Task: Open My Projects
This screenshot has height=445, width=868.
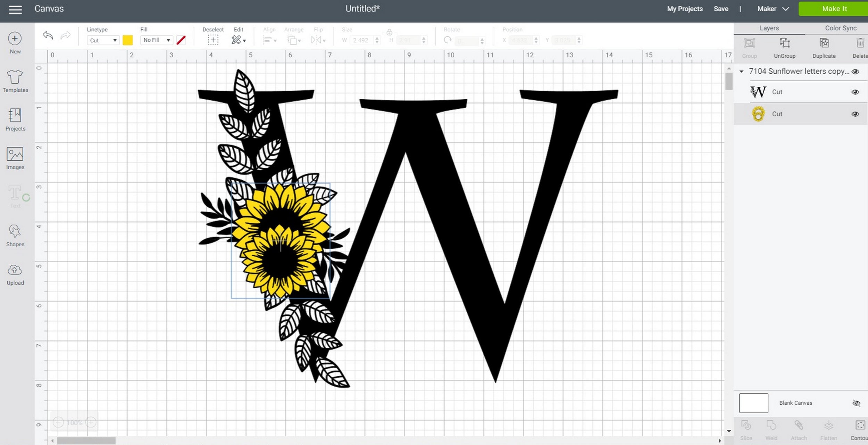Action: tap(684, 8)
